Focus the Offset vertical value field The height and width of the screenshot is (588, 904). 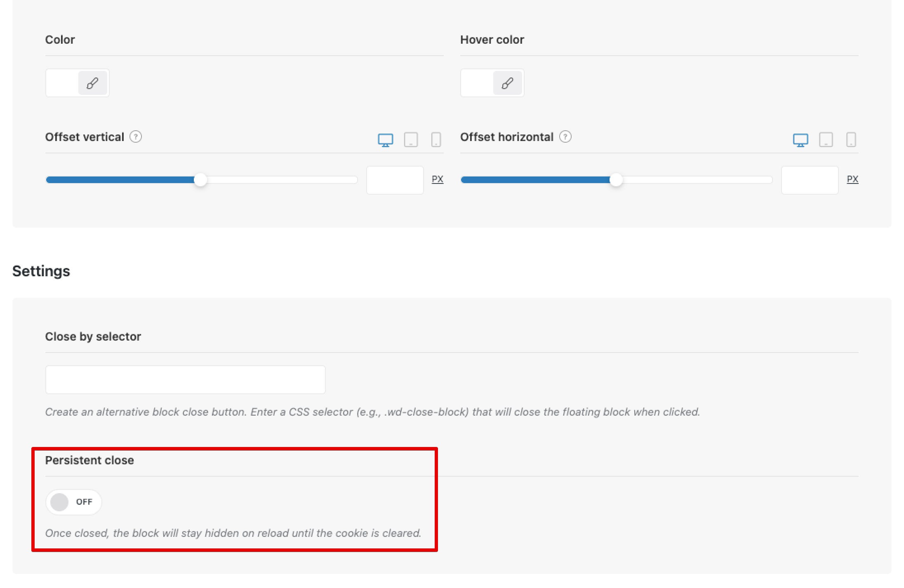tap(395, 180)
